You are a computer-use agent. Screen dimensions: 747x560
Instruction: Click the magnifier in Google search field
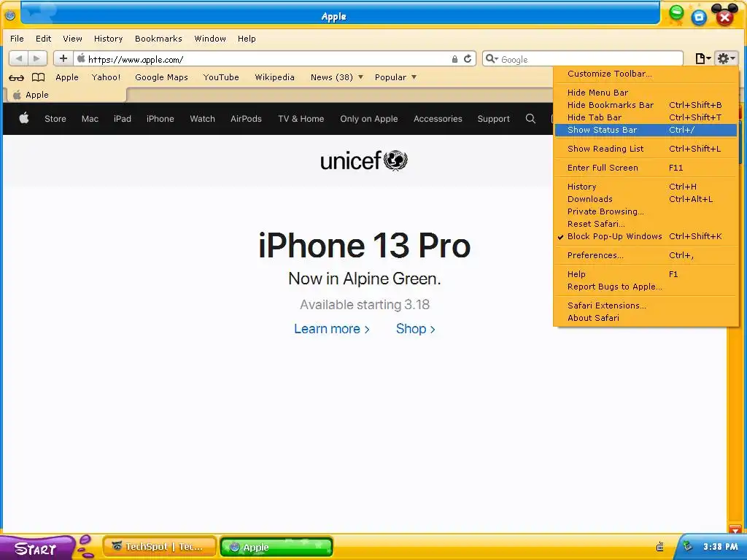[x=491, y=59]
